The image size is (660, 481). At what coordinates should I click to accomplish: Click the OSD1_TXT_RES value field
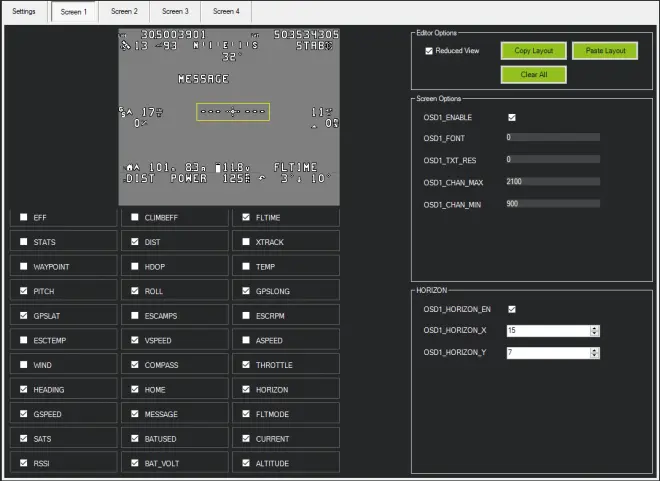pos(553,159)
